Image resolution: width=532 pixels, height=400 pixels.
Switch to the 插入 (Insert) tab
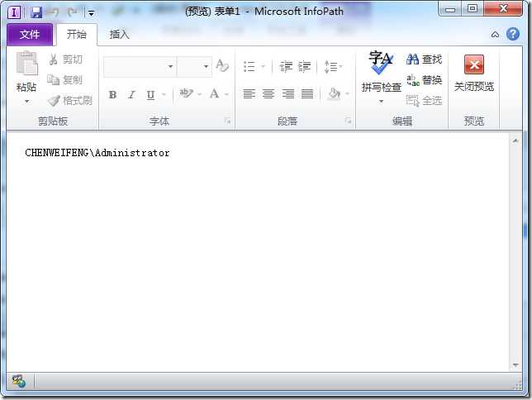coord(119,34)
